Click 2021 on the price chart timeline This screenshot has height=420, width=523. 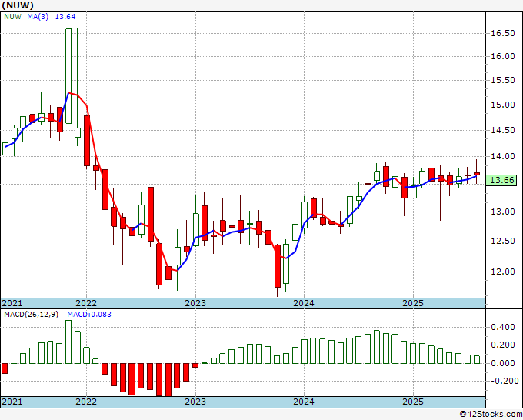point(12,303)
